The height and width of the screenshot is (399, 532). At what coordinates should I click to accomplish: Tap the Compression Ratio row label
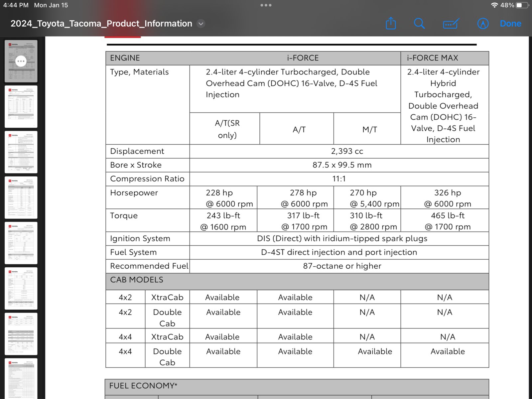coord(147,179)
